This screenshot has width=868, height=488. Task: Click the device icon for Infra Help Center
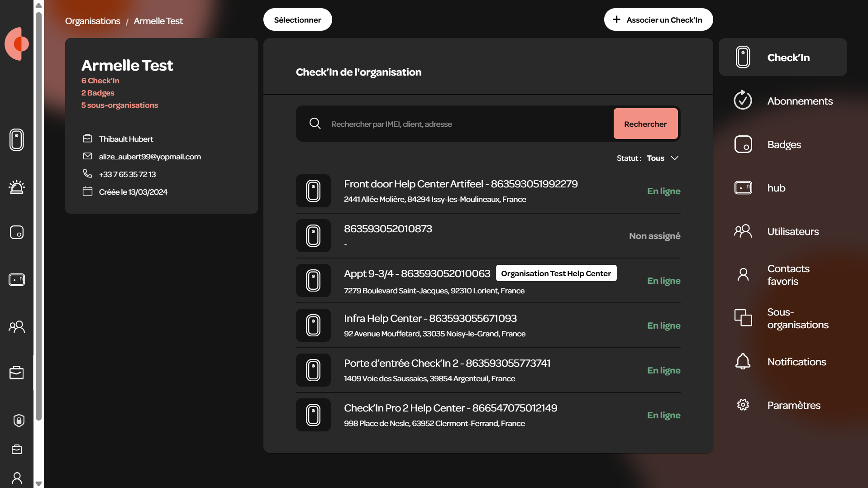313,325
